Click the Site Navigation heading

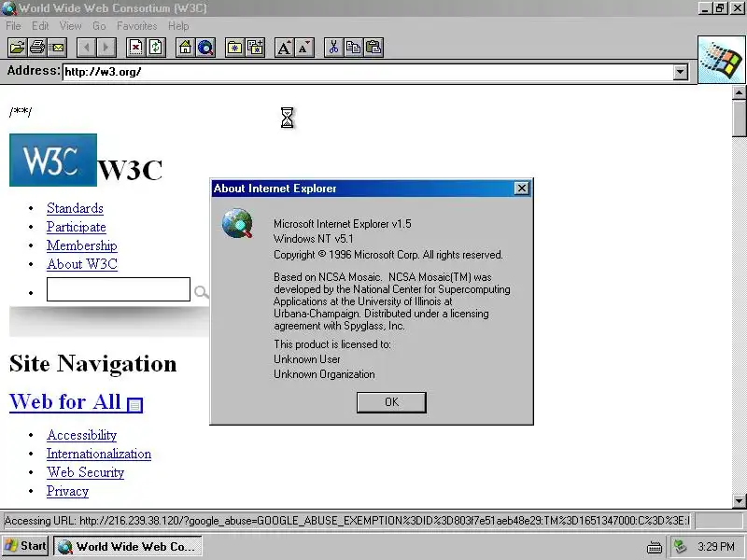(x=92, y=364)
